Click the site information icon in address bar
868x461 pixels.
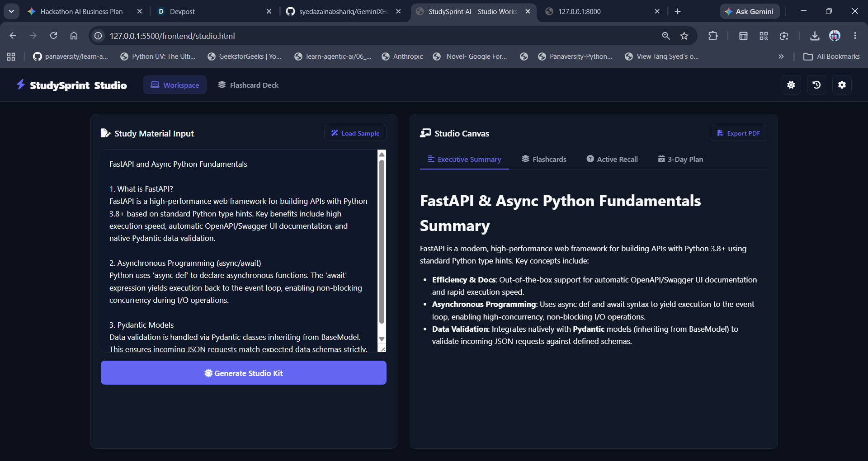tap(98, 36)
